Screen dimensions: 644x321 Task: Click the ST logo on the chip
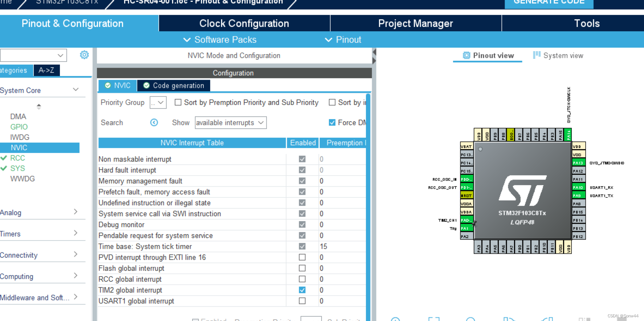[x=522, y=190]
